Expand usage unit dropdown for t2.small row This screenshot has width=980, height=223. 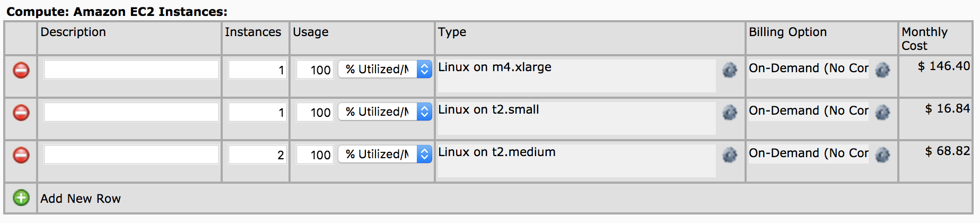[x=385, y=111]
